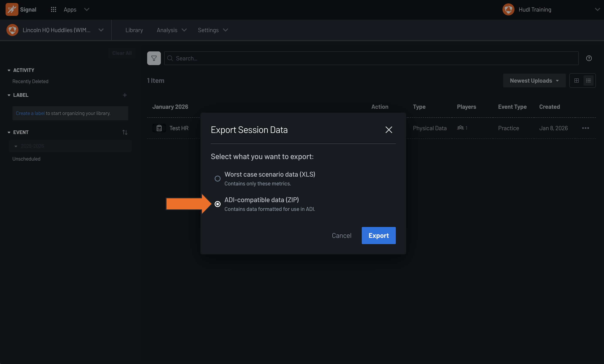
Task: Click the 1 Item count label
Action: pos(156,80)
